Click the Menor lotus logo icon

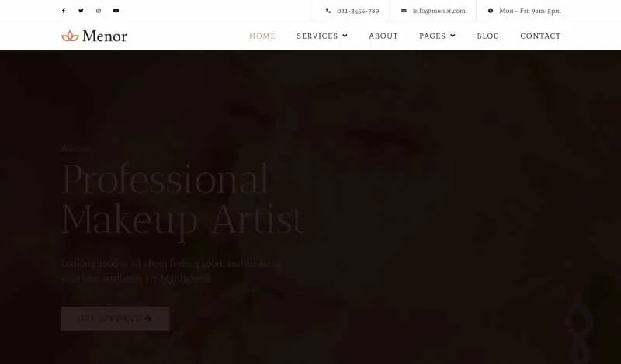70,36
